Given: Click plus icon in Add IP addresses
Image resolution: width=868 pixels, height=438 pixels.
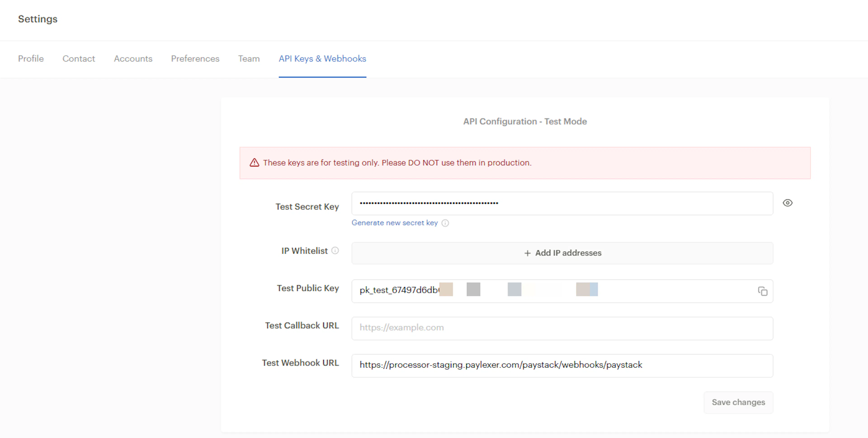Looking at the screenshot, I should point(527,253).
